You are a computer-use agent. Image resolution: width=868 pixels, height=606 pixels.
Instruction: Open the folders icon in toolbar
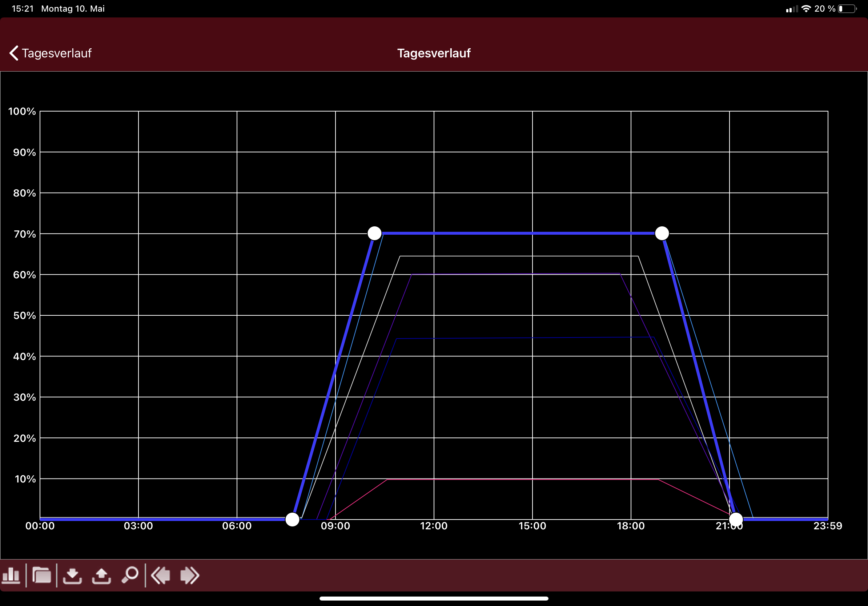(x=41, y=575)
